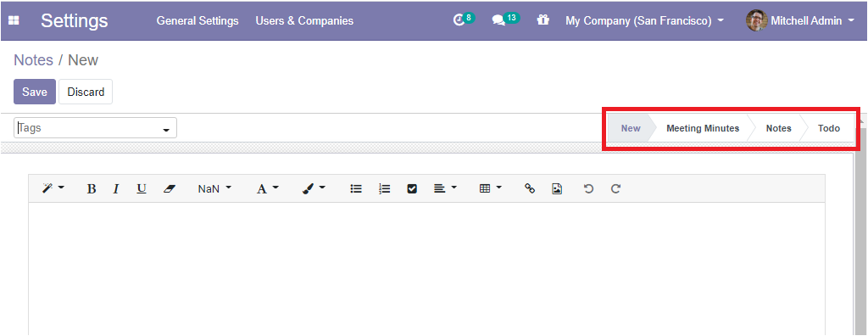
Task: Open the activities clock icon
Action: (459, 20)
